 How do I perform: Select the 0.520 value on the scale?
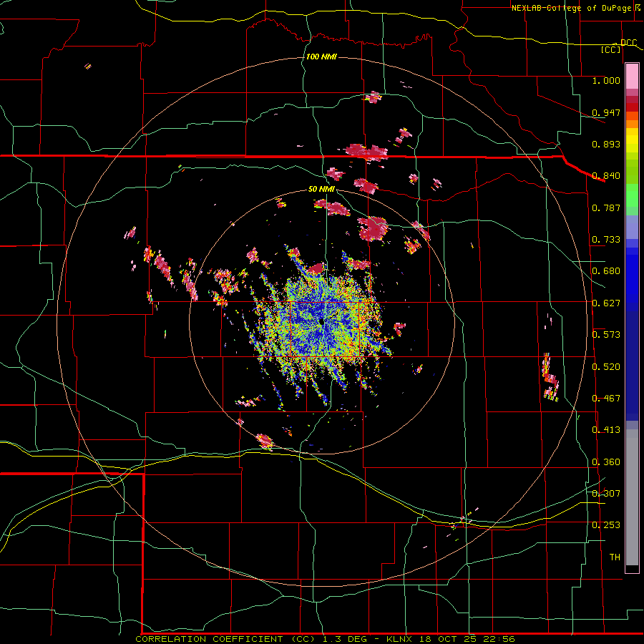(606, 367)
